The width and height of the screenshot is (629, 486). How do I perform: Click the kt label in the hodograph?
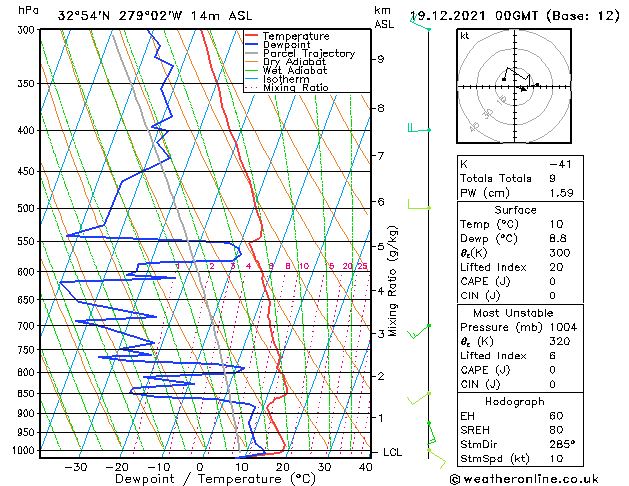tap(465, 36)
